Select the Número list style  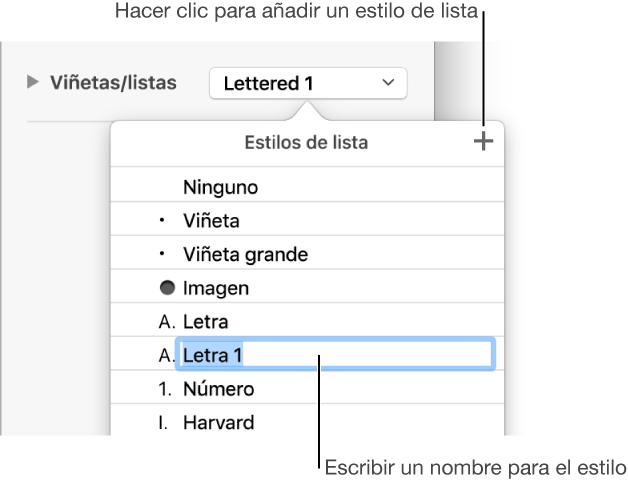point(218,389)
